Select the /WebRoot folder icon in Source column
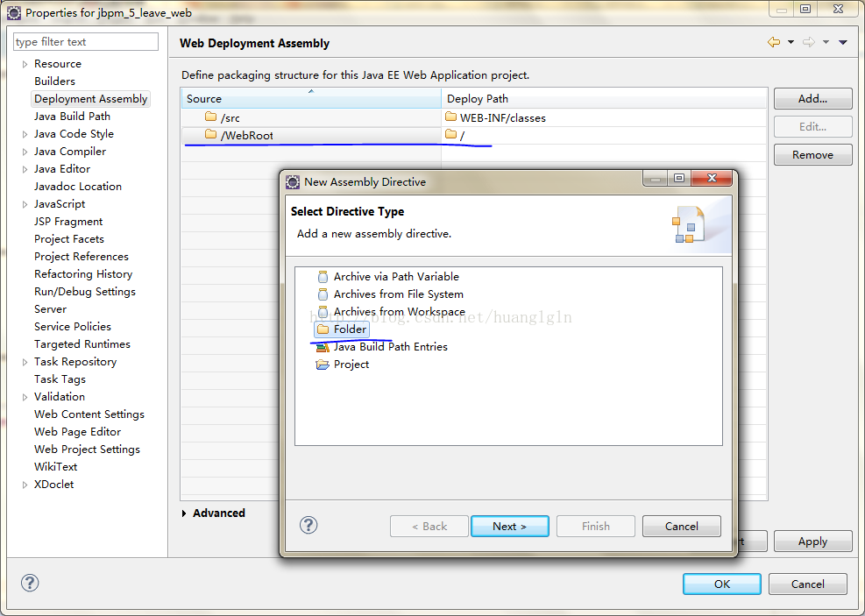 [x=210, y=134]
